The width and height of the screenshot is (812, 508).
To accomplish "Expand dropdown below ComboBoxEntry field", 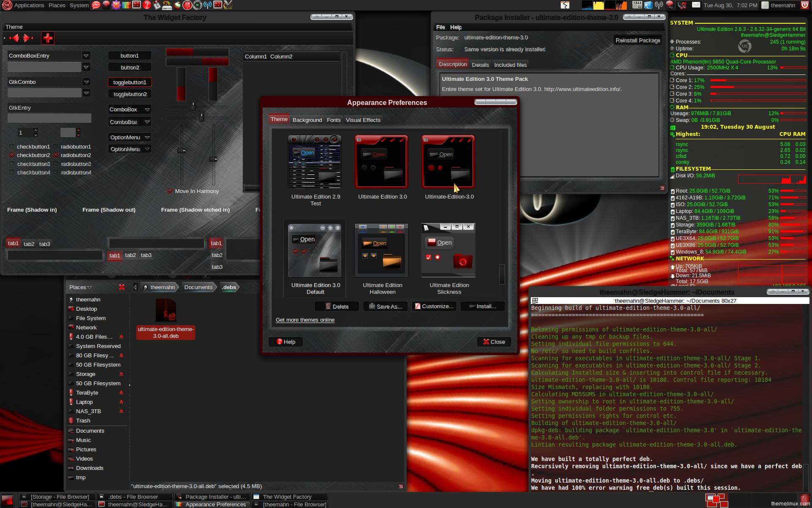I will tap(86, 67).
